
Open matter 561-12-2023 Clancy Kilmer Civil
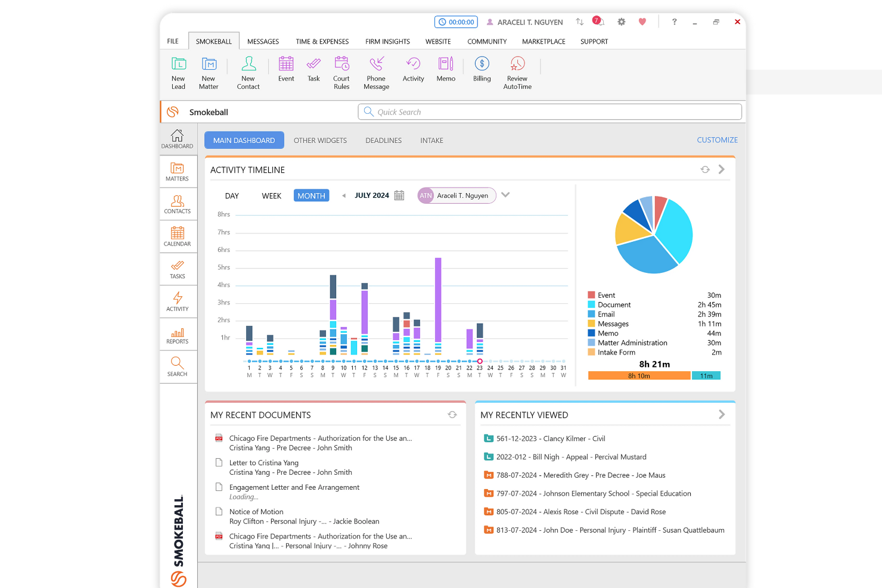coord(551,438)
